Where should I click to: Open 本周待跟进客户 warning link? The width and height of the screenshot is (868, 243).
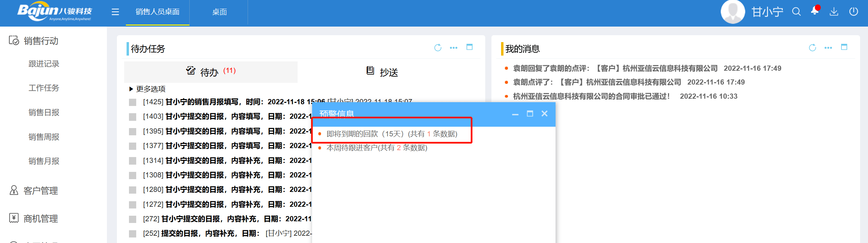(377, 148)
